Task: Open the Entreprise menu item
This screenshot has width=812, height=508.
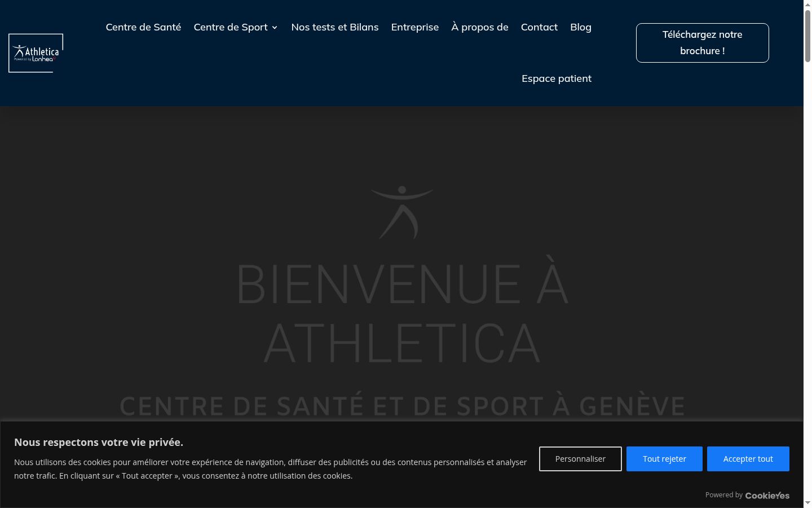Action: point(415,27)
